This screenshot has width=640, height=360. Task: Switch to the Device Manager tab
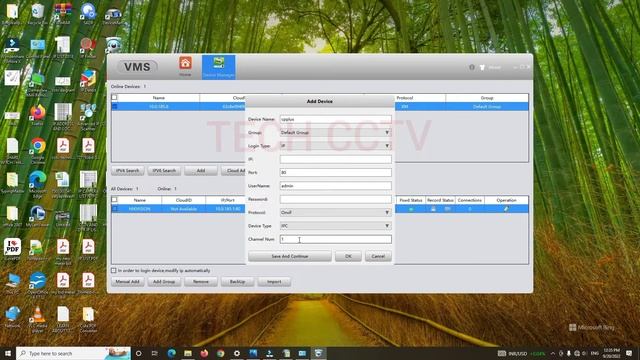(x=219, y=67)
